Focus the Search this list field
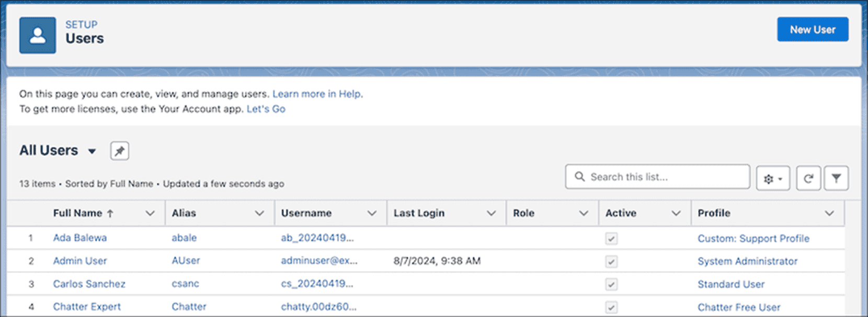 point(657,177)
